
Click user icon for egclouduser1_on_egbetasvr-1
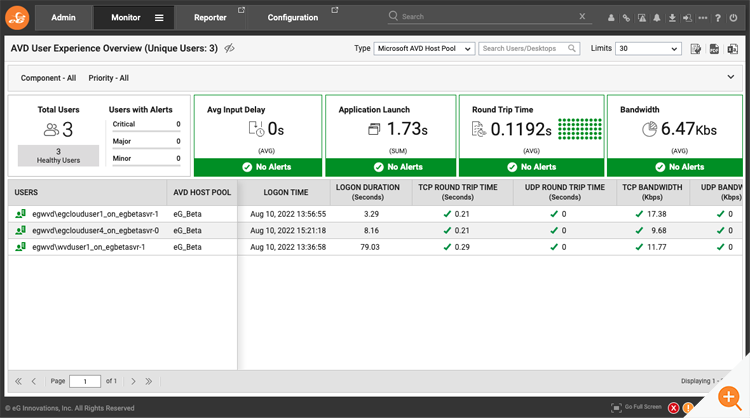coord(21,214)
